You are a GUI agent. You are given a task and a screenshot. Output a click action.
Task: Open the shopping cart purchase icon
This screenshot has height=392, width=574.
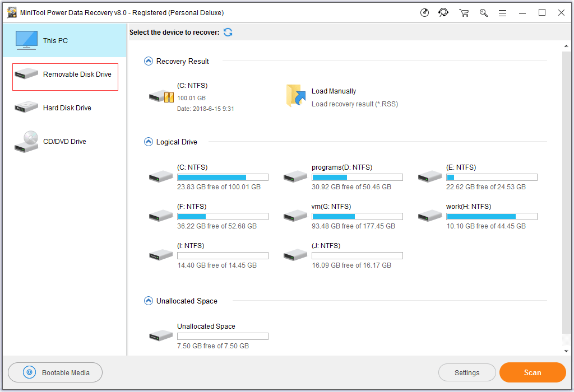click(464, 13)
